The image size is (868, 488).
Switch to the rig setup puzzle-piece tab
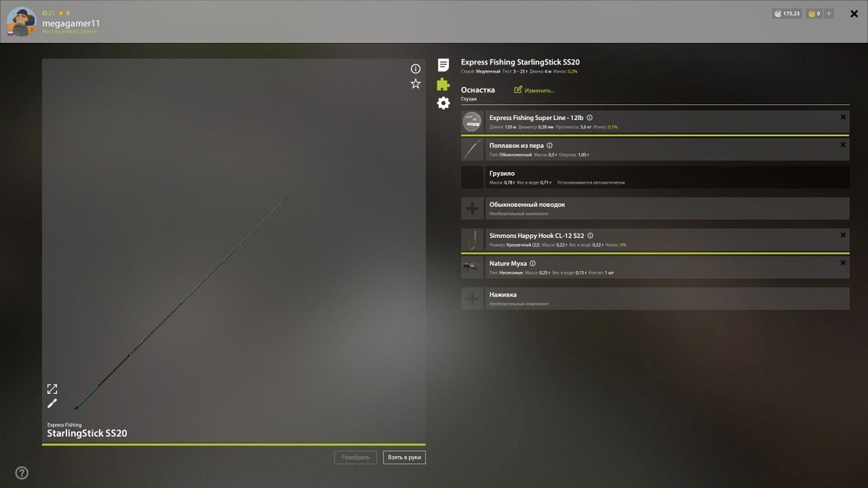[443, 84]
